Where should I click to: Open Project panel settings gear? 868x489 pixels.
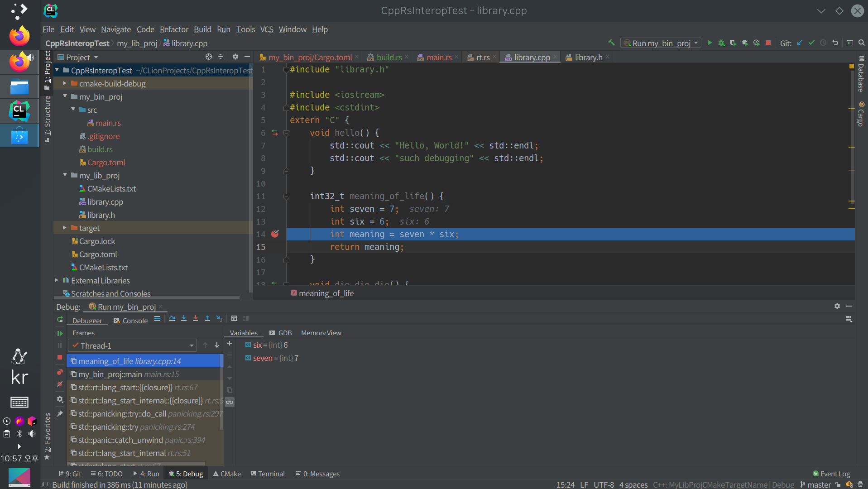click(235, 57)
